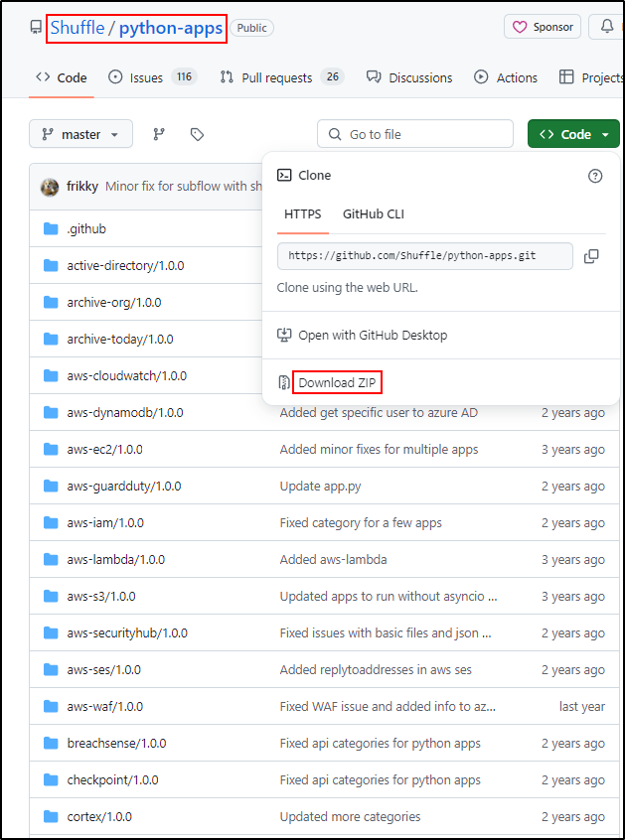Switch to the GitHub CLI tab
Viewport: 625px width, 840px height.
(x=373, y=213)
